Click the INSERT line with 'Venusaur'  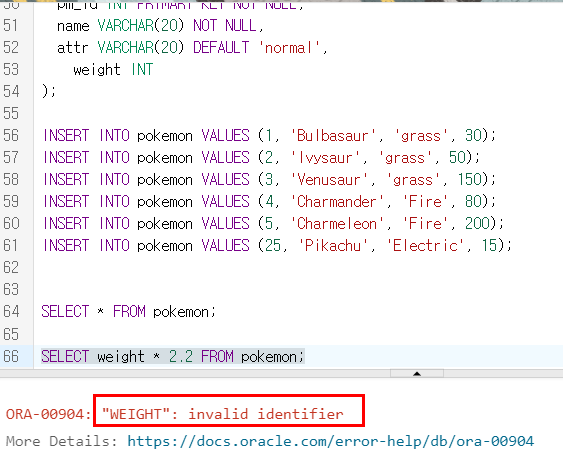pyautogui.click(x=269, y=180)
